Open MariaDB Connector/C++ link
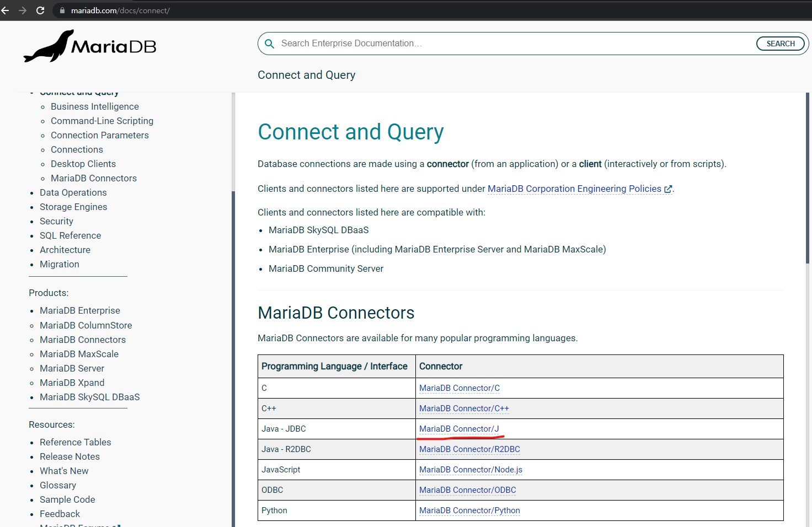The height and width of the screenshot is (527, 812). [x=464, y=408]
